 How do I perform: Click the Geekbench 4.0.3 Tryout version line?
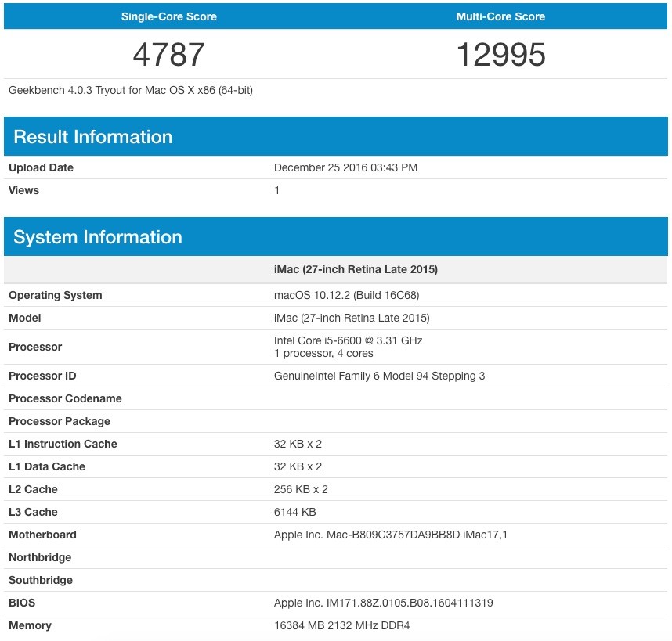[131, 90]
